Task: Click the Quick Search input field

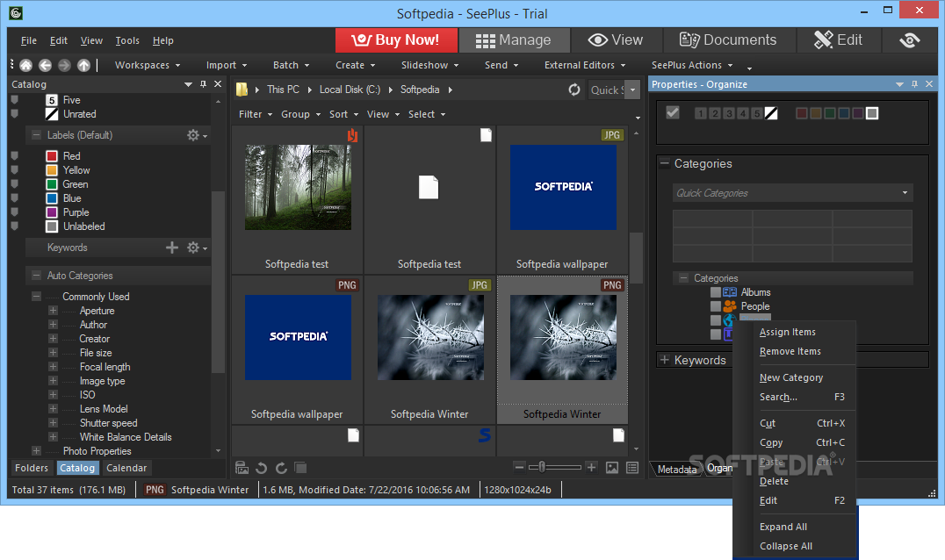Action: [x=606, y=90]
